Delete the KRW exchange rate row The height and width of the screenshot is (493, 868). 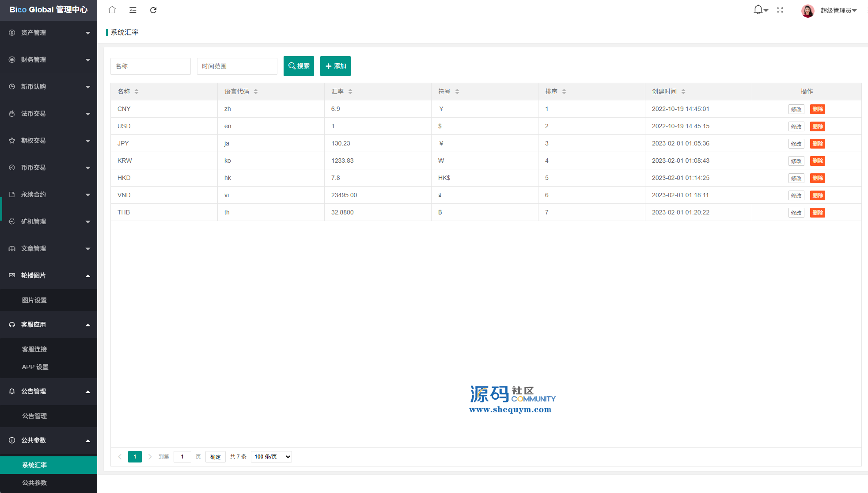[817, 161]
